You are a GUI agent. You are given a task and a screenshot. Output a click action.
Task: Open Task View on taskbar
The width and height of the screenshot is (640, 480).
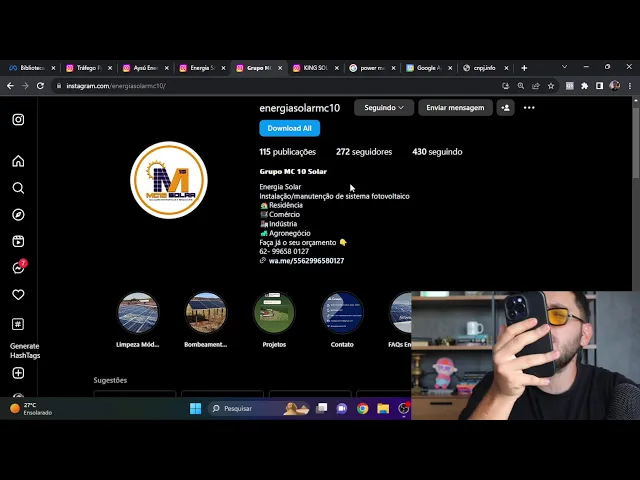322,408
